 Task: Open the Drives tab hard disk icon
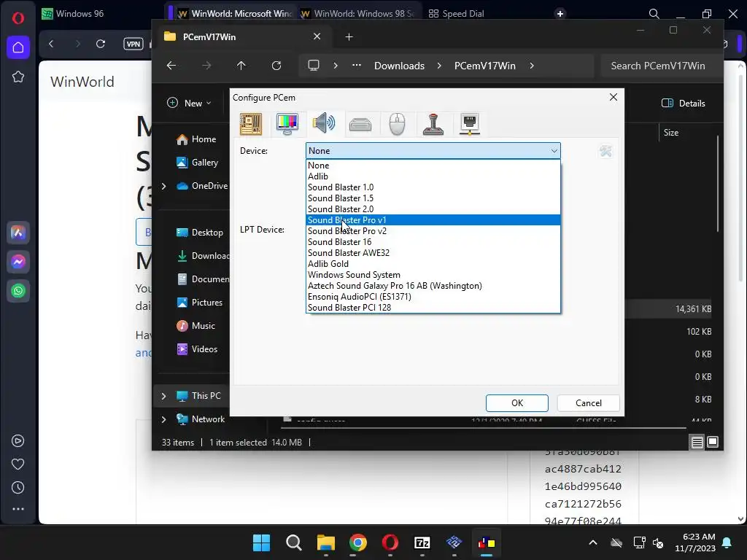pos(360,125)
